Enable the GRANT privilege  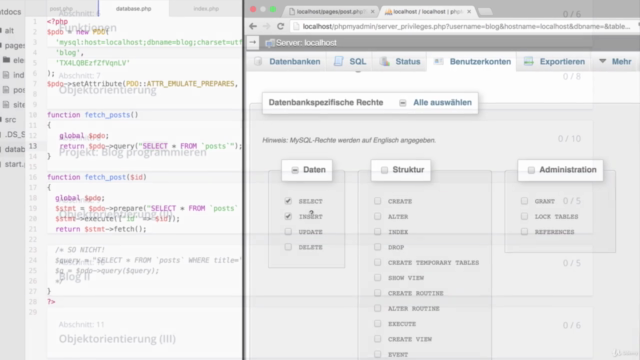tap(524, 201)
